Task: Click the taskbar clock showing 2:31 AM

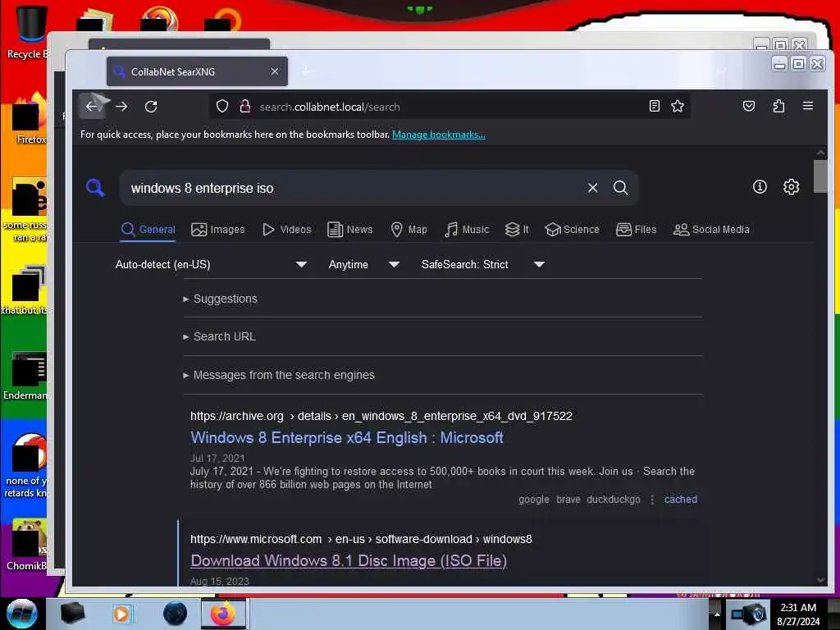Action: click(x=798, y=614)
